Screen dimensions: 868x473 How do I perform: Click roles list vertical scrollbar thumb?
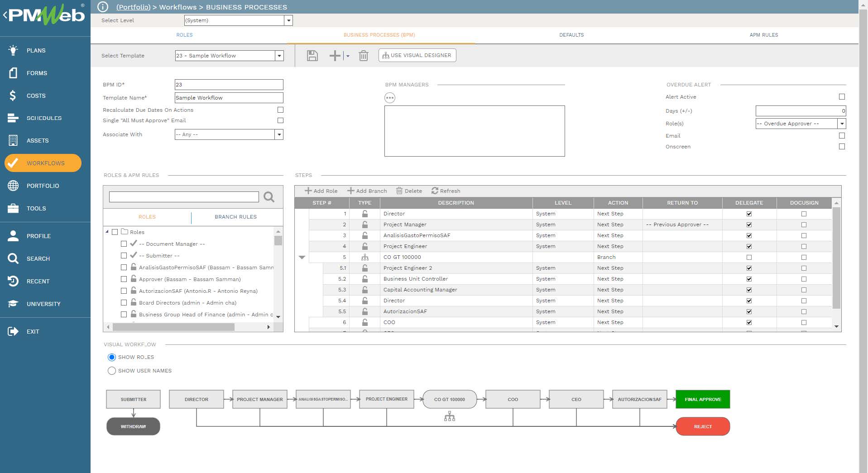click(278, 240)
